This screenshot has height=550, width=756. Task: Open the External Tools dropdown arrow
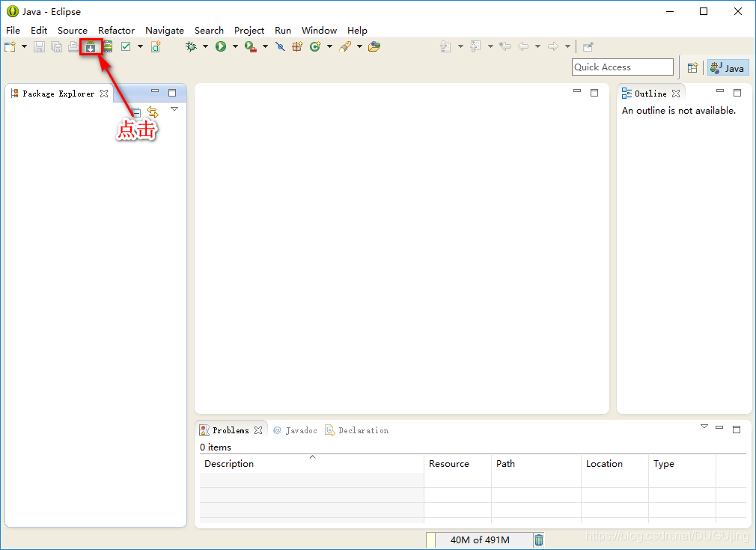[x=265, y=46]
